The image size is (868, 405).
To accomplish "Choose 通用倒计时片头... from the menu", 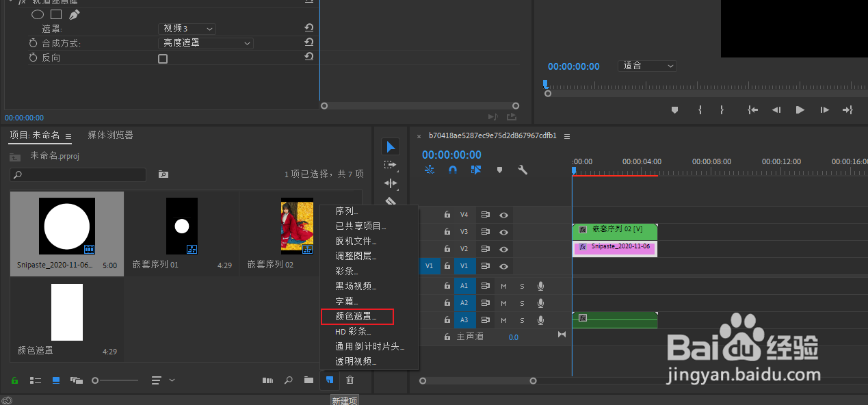I will tap(369, 347).
